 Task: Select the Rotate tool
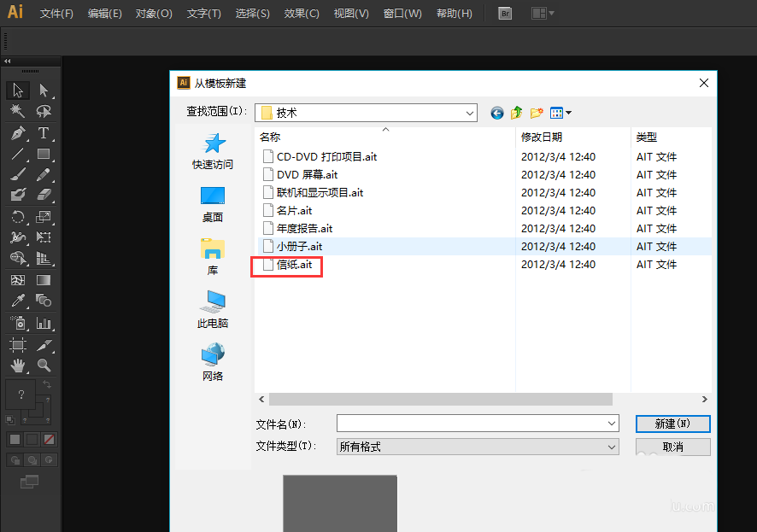point(17,218)
